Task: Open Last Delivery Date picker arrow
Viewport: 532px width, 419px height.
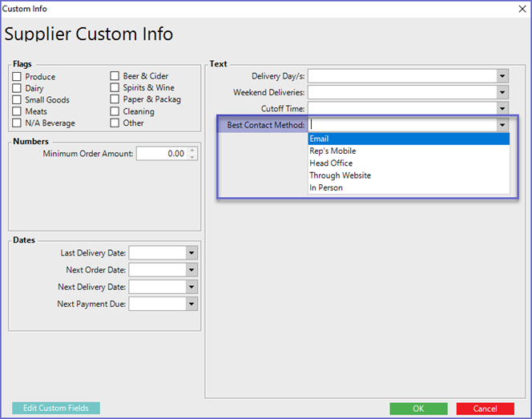Action: [191, 252]
